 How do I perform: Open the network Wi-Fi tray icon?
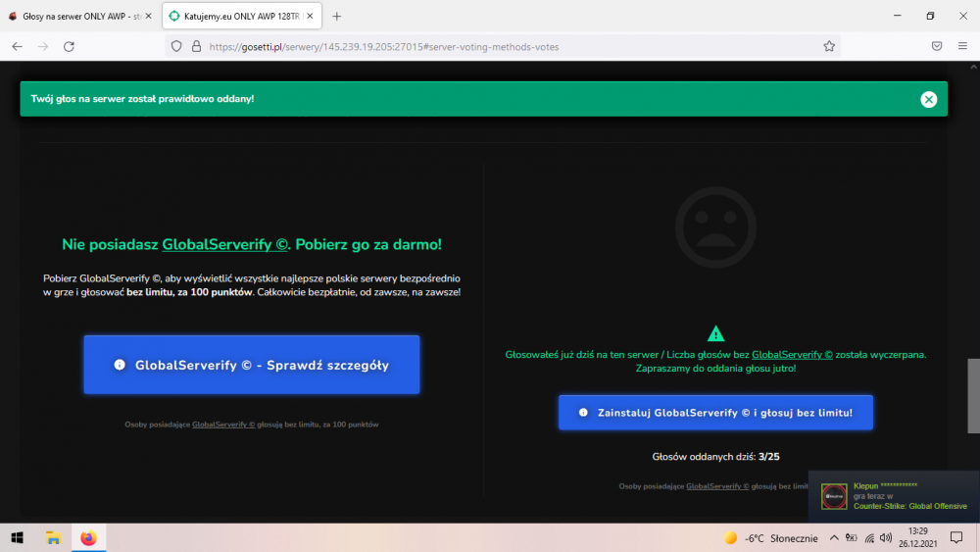[868, 538]
